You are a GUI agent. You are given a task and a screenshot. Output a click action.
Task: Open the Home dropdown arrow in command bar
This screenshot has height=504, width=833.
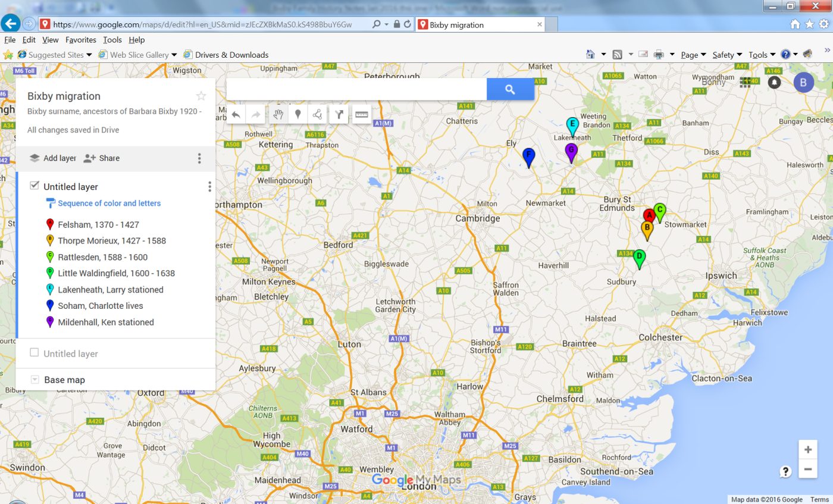603,55
